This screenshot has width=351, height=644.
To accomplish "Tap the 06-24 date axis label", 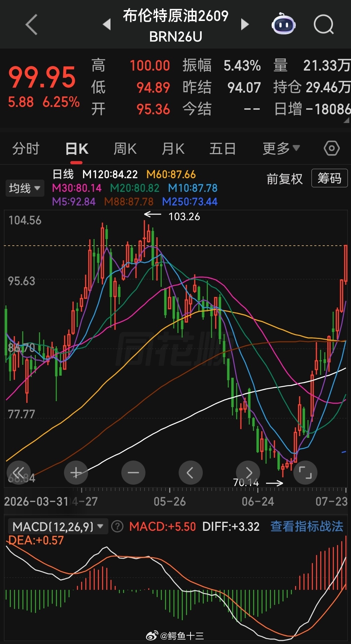I will pos(258,501).
